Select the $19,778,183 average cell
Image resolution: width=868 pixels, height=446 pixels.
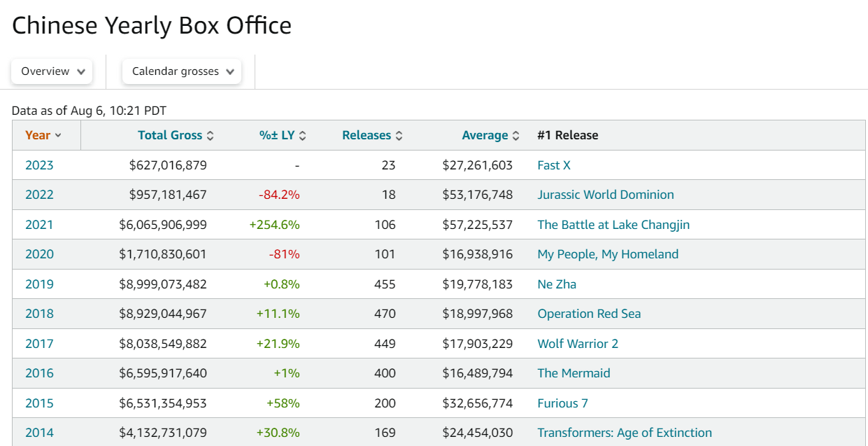coord(478,284)
